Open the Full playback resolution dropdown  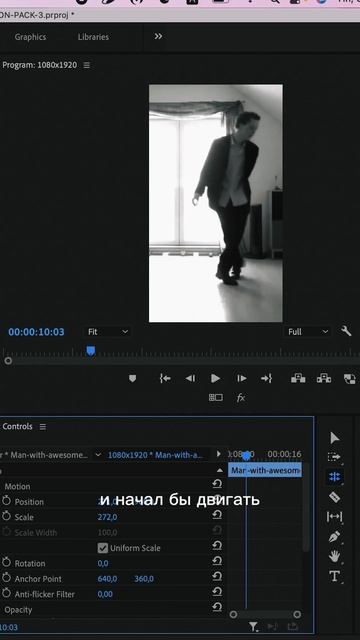[x=308, y=332]
